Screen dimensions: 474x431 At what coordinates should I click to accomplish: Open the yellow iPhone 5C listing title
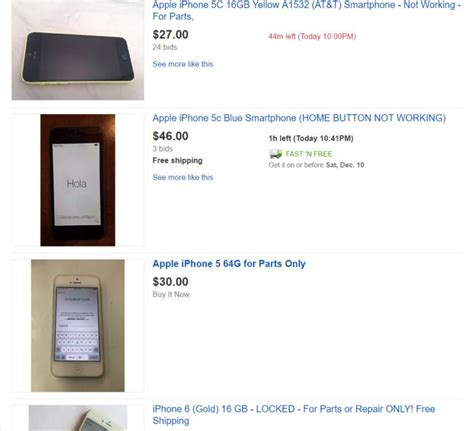307,11
